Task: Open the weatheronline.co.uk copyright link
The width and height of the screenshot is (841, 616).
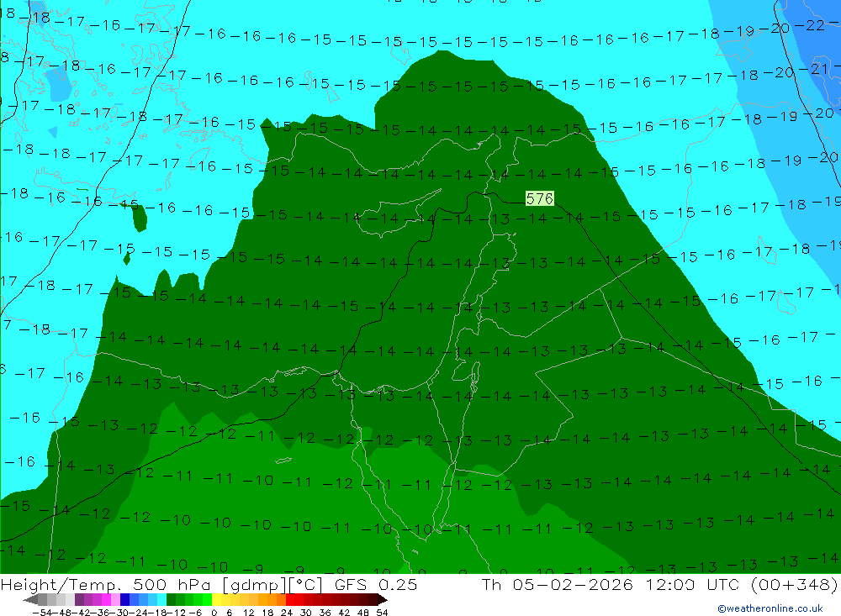Action: 770,608
